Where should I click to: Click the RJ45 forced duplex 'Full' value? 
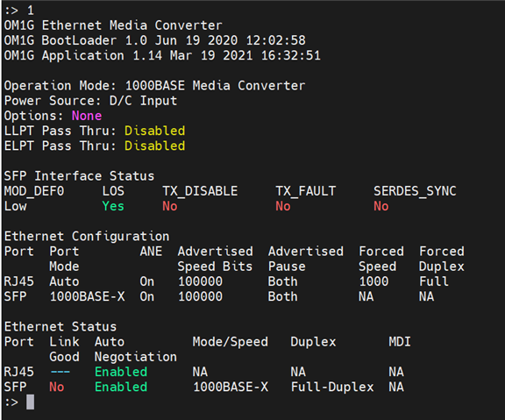click(x=434, y=281)
